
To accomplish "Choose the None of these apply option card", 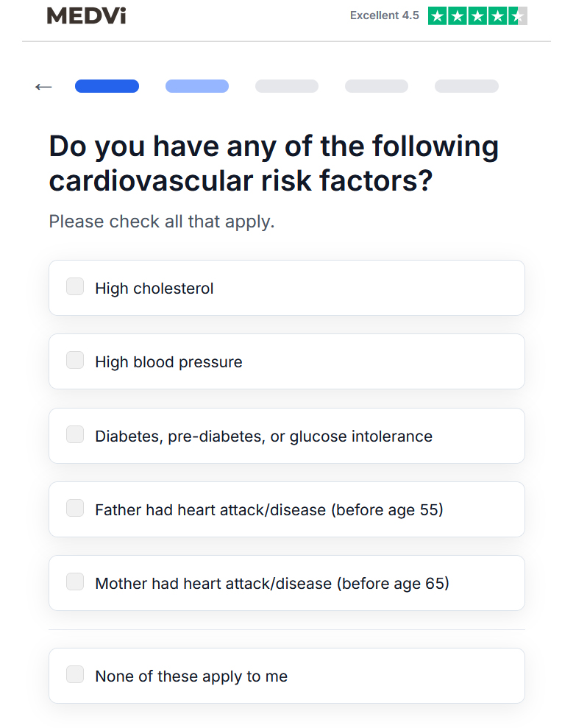I will tap(287, 676).
